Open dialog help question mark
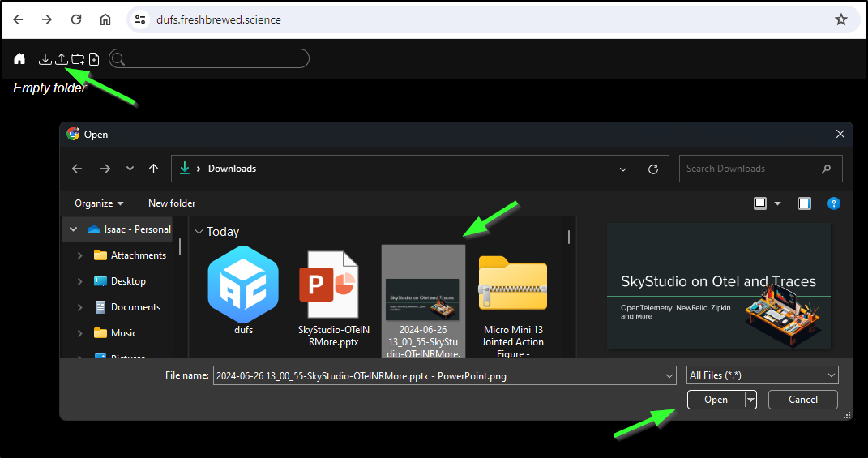 pos(833,203)
